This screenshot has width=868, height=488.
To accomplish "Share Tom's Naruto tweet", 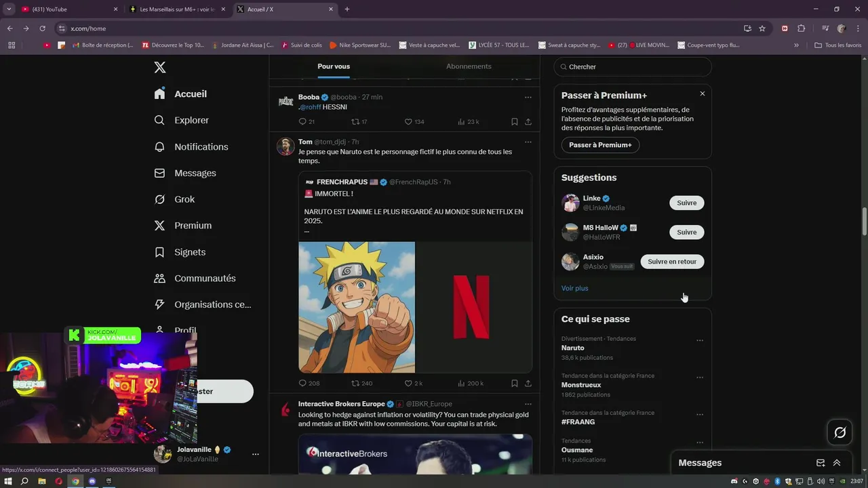I will click(x=528, y=384).
